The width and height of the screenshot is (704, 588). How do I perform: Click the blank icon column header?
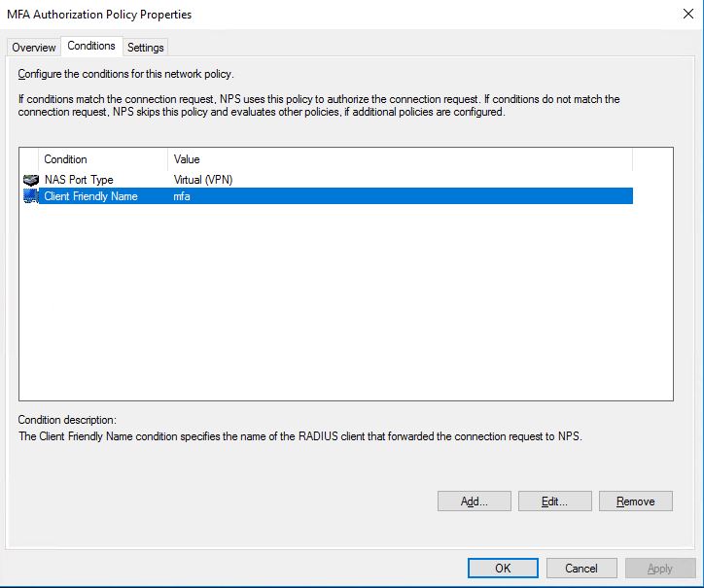click(29, 159)
